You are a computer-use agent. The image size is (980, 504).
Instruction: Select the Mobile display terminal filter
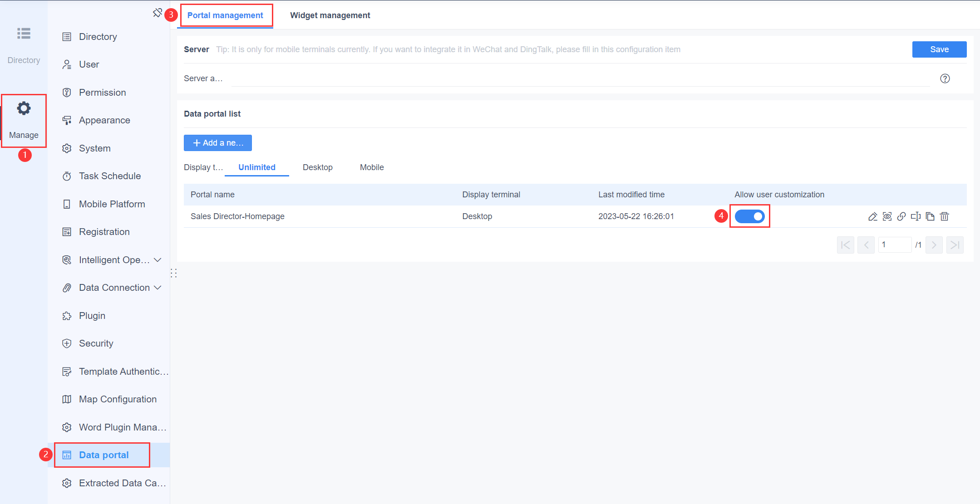point(371,167)
